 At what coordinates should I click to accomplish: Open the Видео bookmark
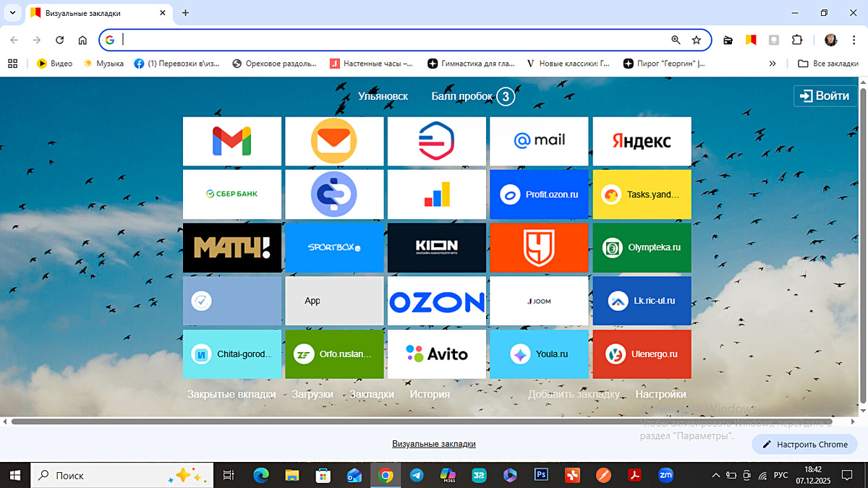(x=55, y=64)
